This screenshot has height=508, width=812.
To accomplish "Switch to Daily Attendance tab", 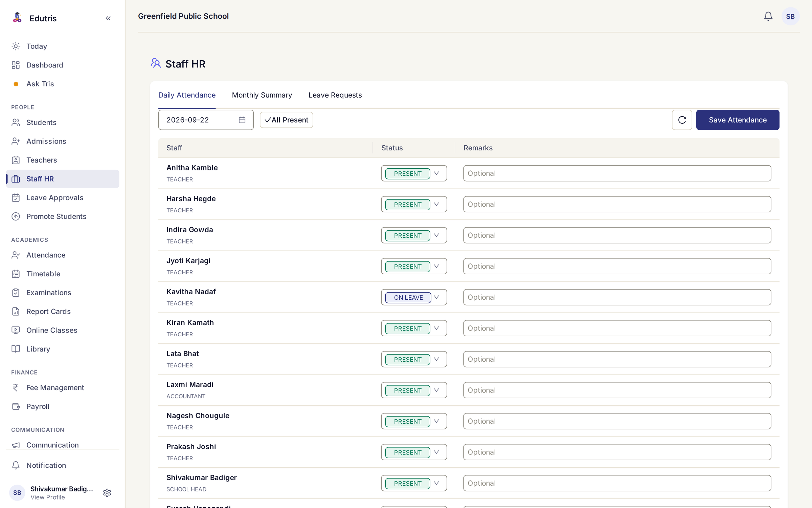I will tap(187, 95).
